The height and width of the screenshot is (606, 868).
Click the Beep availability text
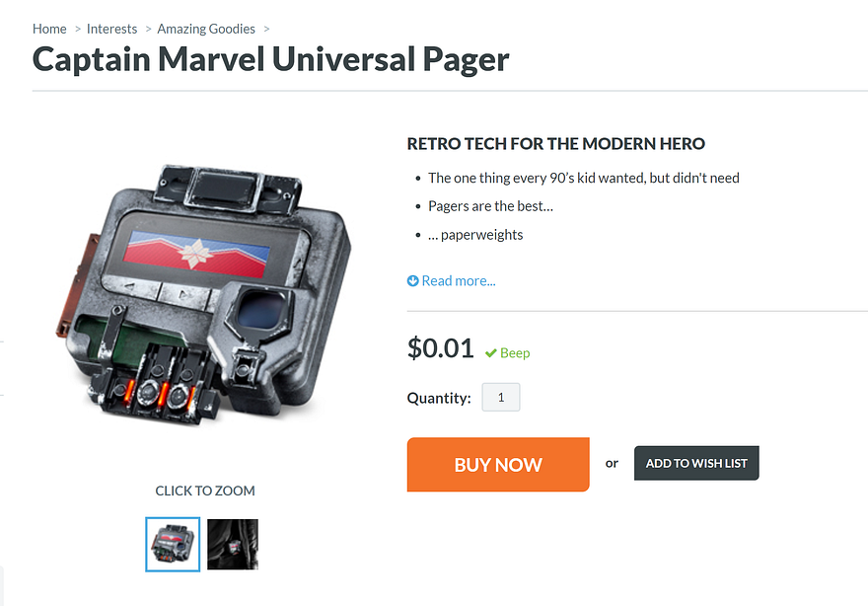(x=515, y=353)
